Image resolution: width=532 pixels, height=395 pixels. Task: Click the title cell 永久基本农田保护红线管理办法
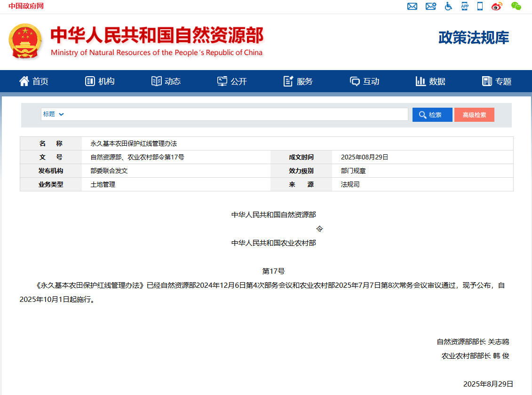point(134,143)
